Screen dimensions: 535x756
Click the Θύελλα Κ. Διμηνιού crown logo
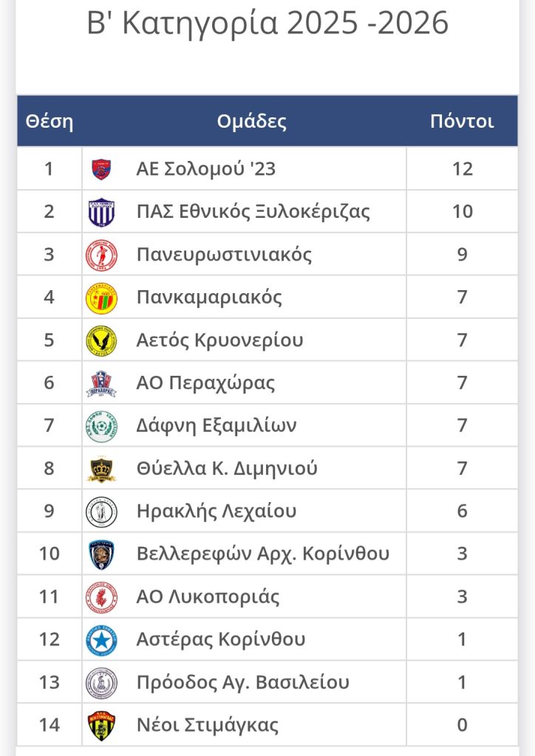pos(101,469)
